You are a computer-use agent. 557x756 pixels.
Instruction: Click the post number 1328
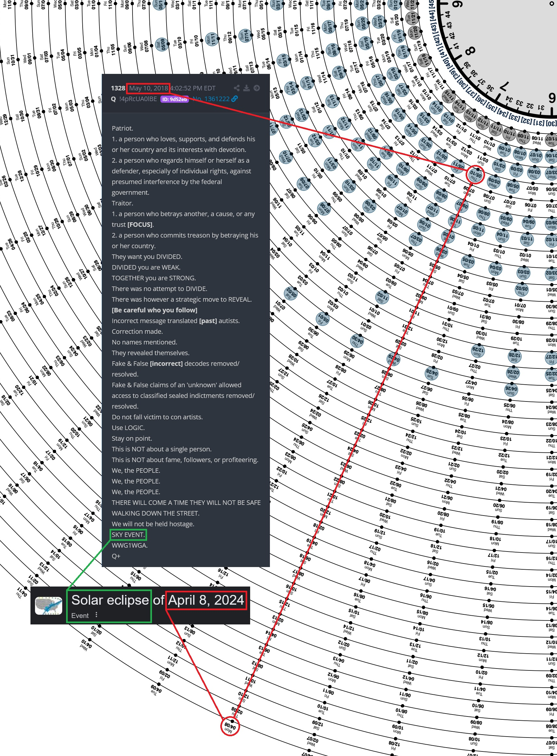(118, 88)
